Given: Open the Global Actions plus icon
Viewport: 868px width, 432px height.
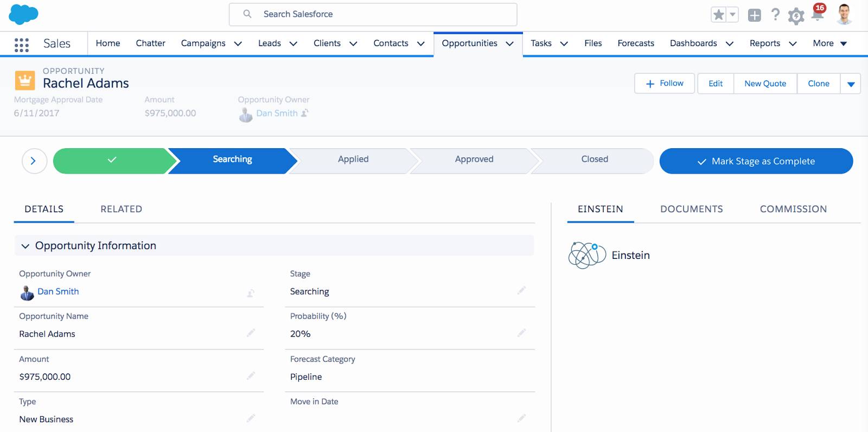Looking at the screenshot, I should tap(754, 15).
